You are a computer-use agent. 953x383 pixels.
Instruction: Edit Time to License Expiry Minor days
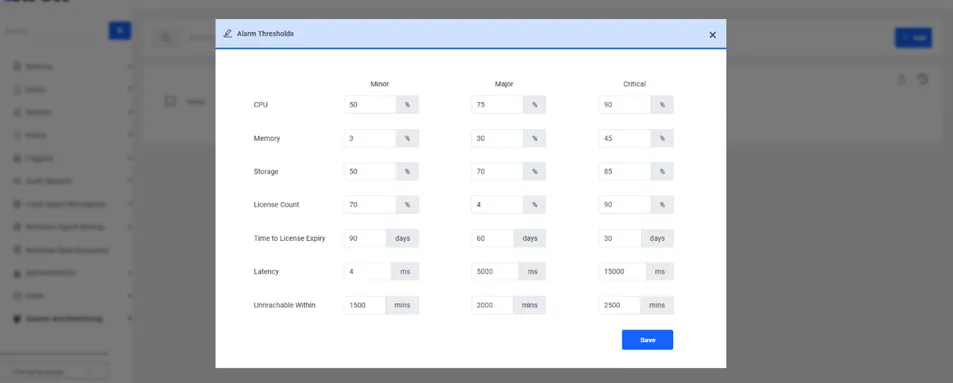click(x=365, y=238)
